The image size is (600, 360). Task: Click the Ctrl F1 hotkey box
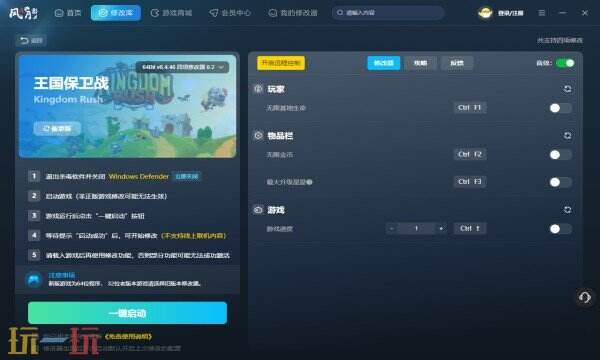[470, 108]
